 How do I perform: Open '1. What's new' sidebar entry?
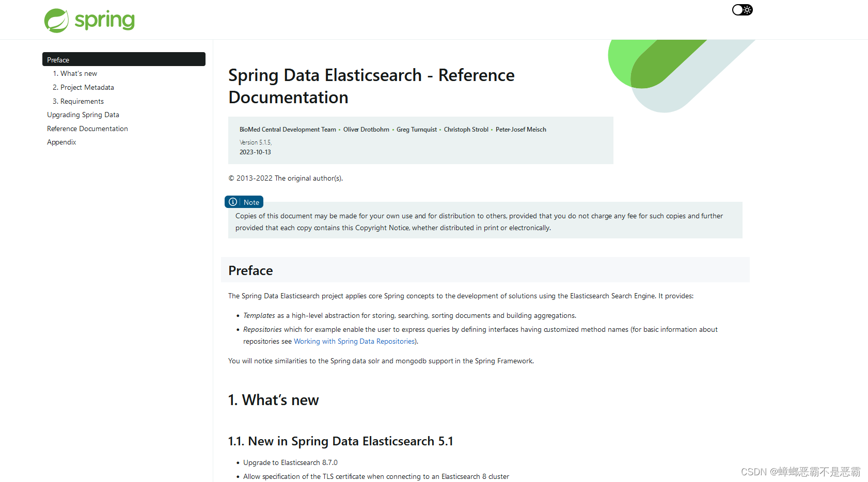pos(75,73)
